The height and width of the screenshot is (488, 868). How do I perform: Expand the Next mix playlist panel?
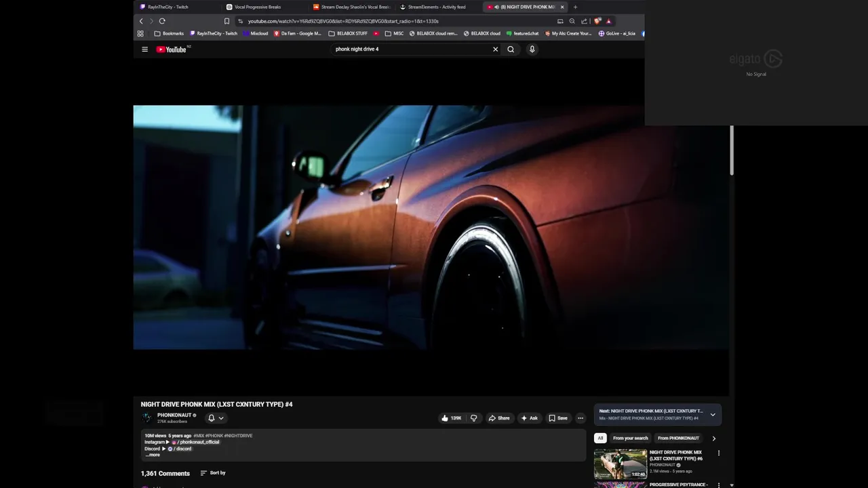[x=712, y=414]
